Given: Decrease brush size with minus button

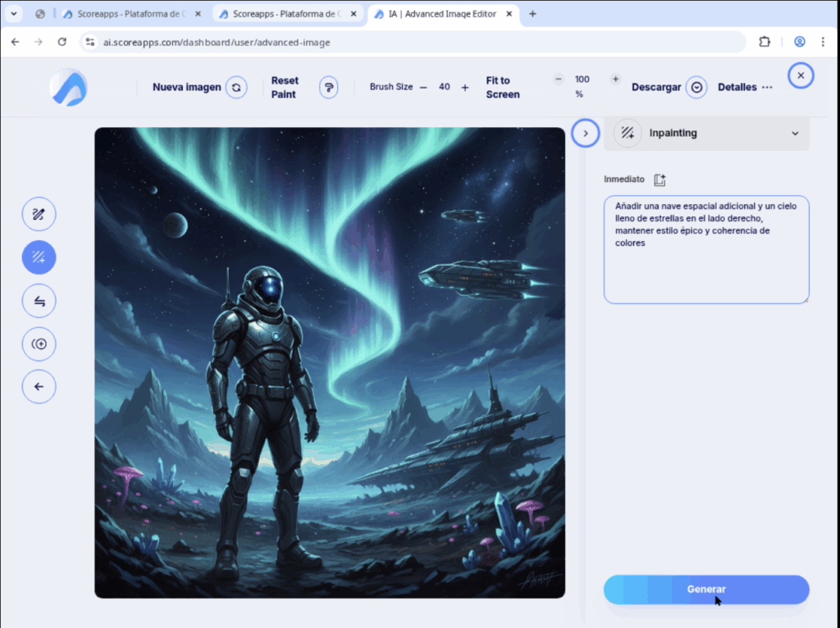Looking at the screenshot, I should 423,87.
